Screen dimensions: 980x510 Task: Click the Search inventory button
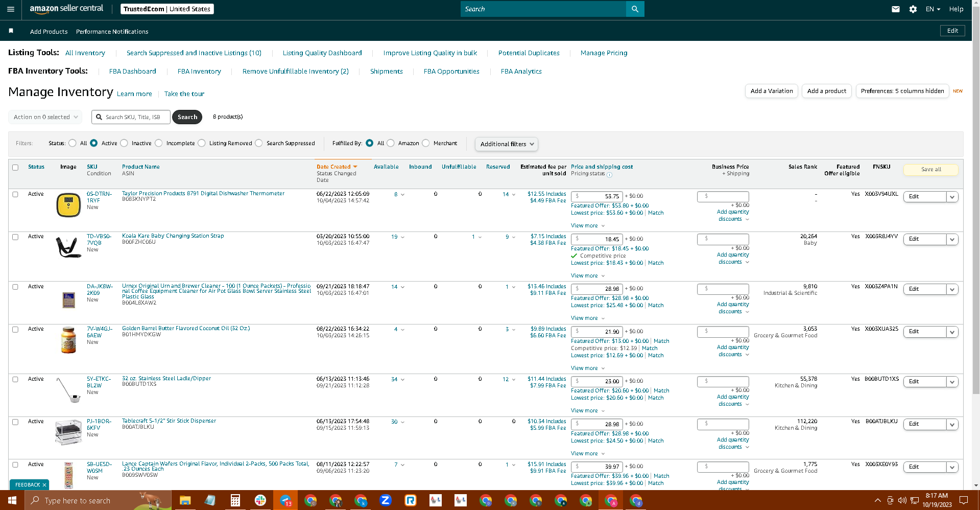click(x=187, y=117)
